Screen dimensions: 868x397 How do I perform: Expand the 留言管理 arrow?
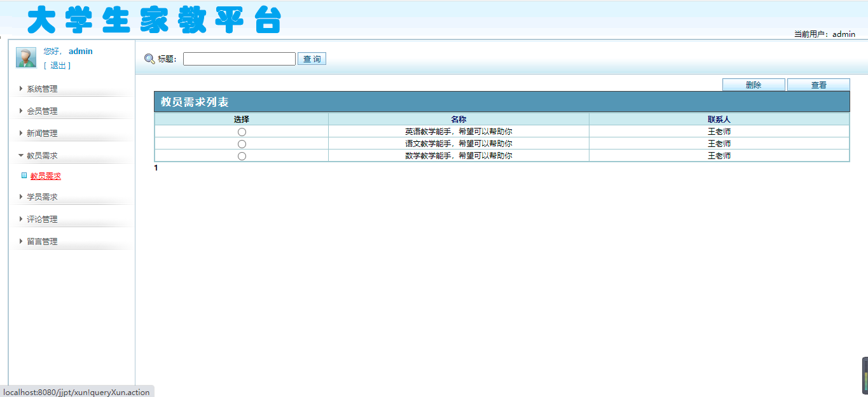tap(21, 241)
